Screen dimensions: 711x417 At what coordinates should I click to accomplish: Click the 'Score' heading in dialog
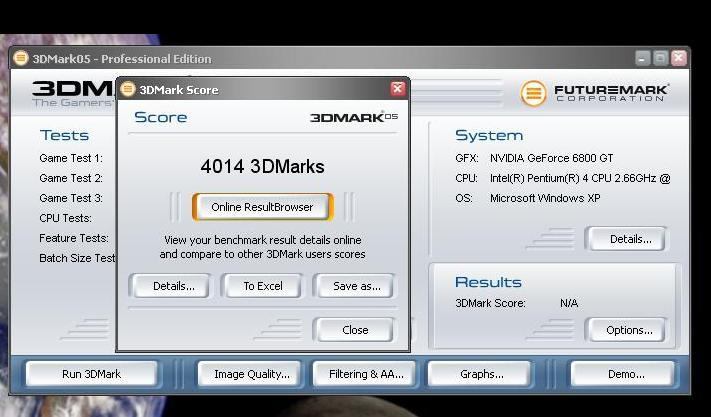click(161, 117)
